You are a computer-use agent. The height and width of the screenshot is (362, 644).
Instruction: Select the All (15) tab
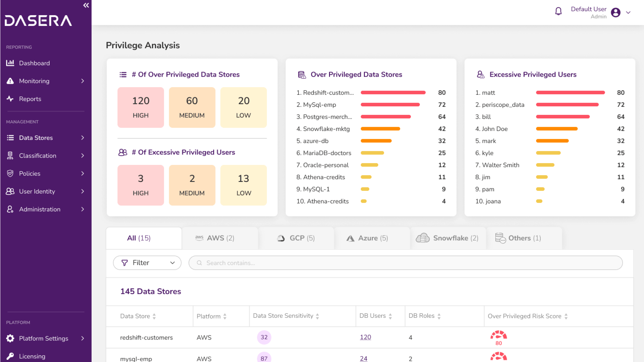[144, 238]
